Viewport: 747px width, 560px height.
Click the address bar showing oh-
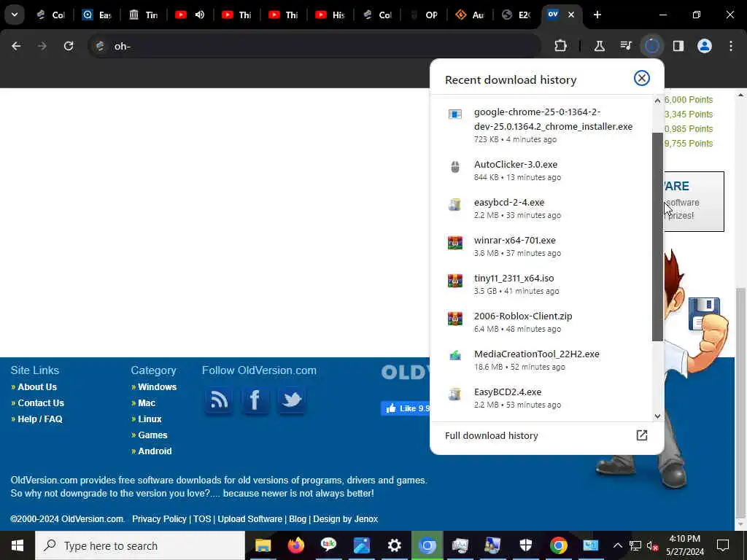(x=314, y=46)
